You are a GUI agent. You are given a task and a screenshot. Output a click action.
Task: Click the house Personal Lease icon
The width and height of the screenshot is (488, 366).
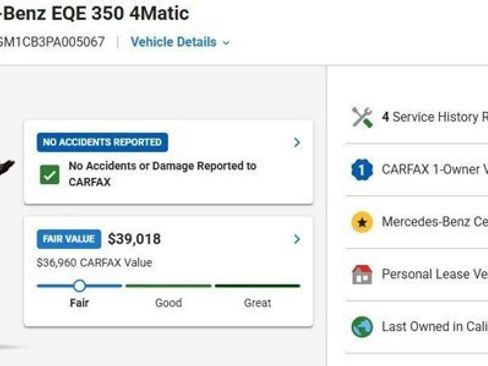(362, 274)
